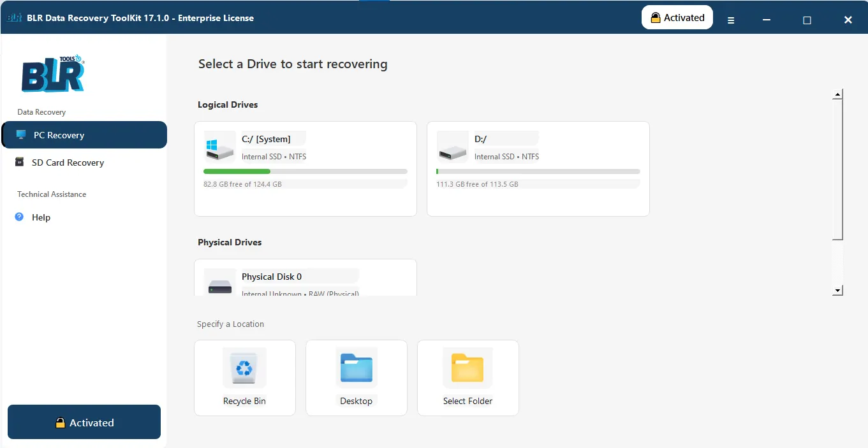Click the 'Internal SSD • NTFS' text under D:/
868x448 pixels.
pos(506,157)
